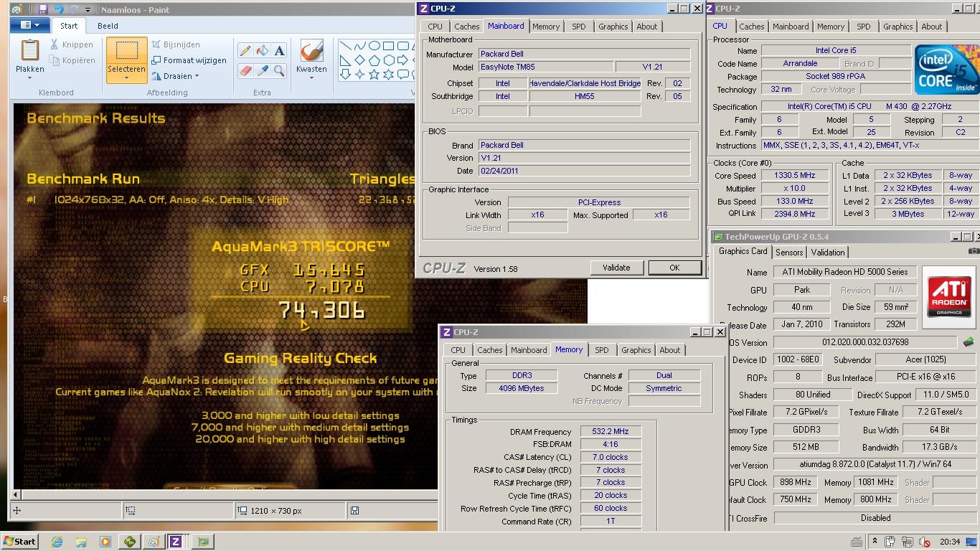Open SPD tab in CPU-Z Mainboard window
The image size is (980, 551).
coord(578,27)
